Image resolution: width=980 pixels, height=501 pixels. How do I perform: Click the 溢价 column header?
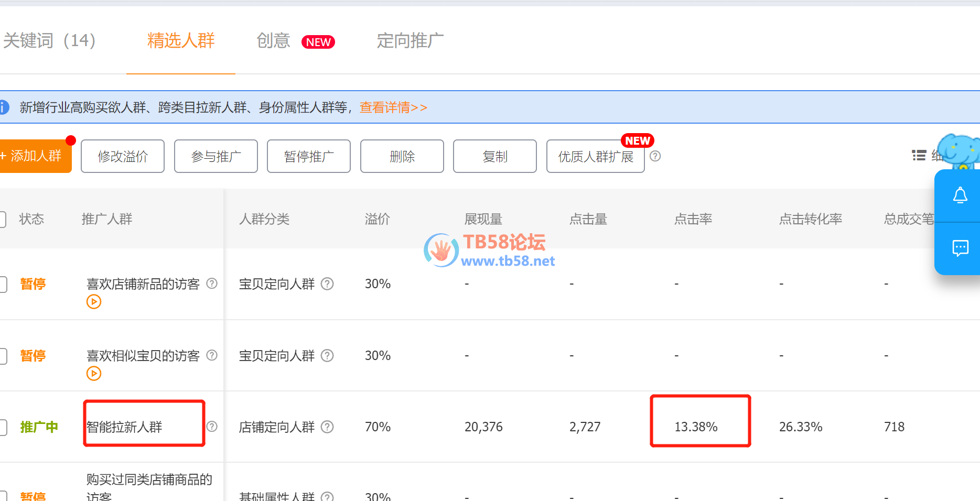point(378,219)
